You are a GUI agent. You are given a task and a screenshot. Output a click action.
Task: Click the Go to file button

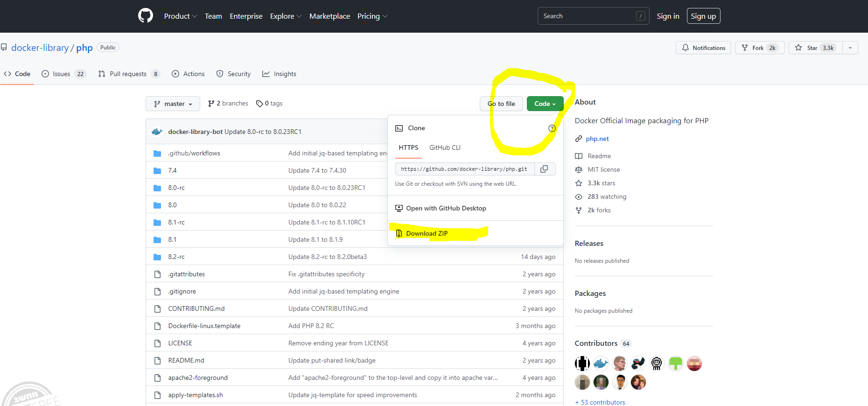point(501,104)
